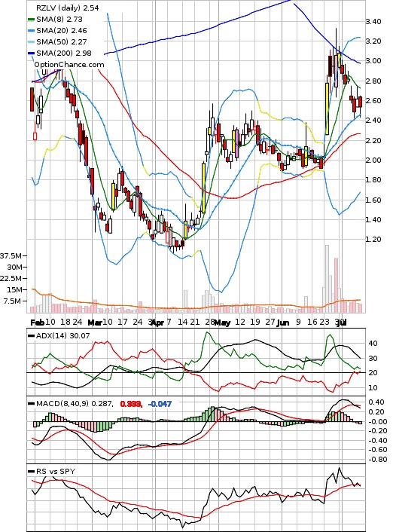Click the May label on date axis

[x=222, y=323]
